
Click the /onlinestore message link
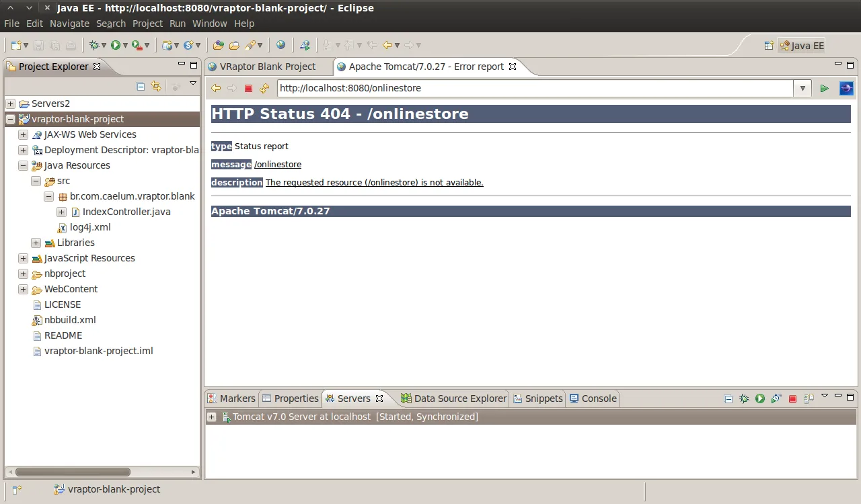coord(278,164)
